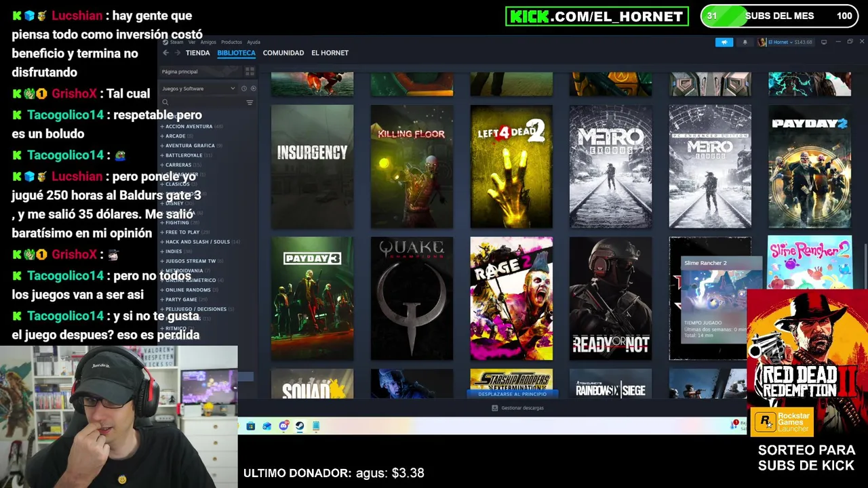
Task: Open the advanced filter options icon
Action: tap(250, 102)
